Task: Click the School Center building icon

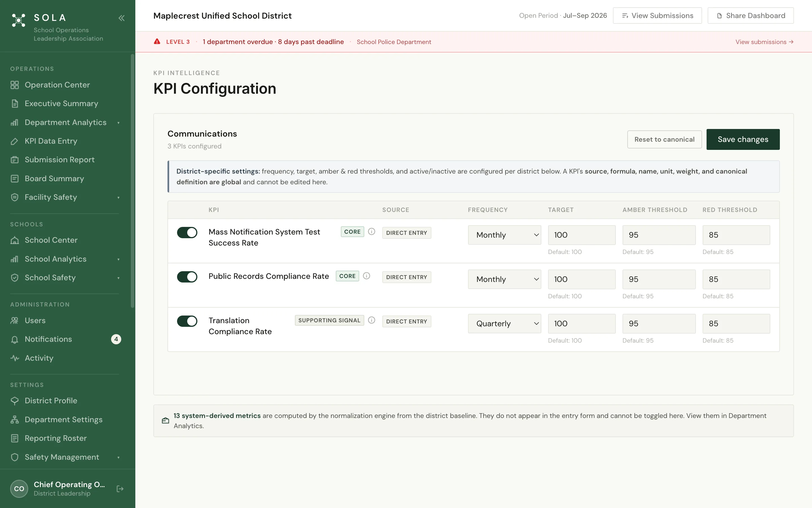Action: (14, 240)
